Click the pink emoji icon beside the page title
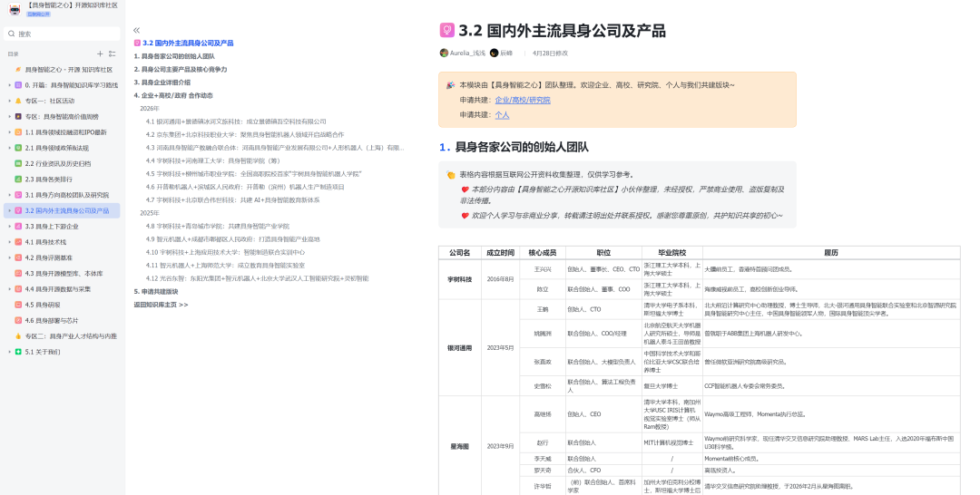The height and width of the screenshot is (495, 980). click(446, 30)
